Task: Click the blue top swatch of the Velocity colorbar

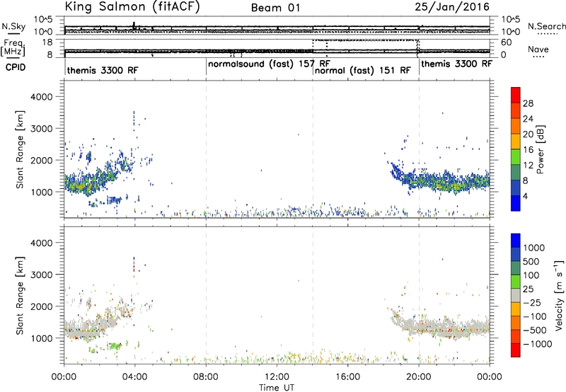Action: coord(516,241)
